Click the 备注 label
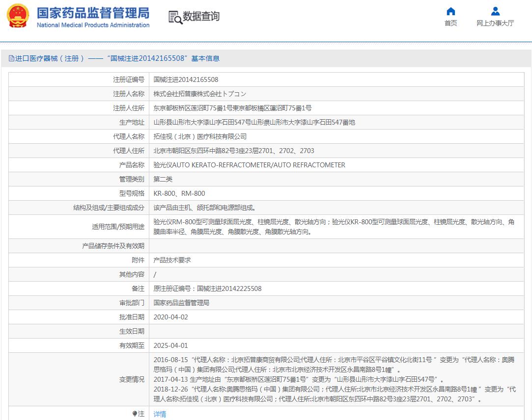 point(138,289)
